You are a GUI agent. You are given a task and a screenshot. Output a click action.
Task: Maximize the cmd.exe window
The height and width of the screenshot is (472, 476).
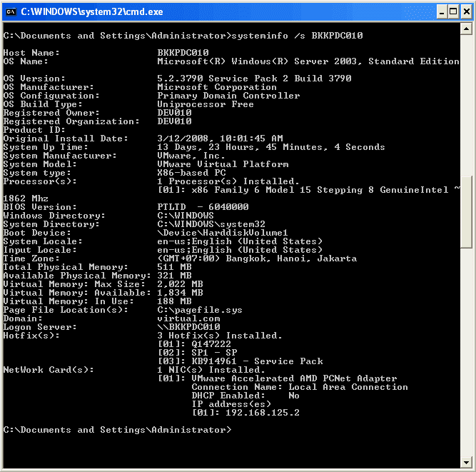[453, 12]
